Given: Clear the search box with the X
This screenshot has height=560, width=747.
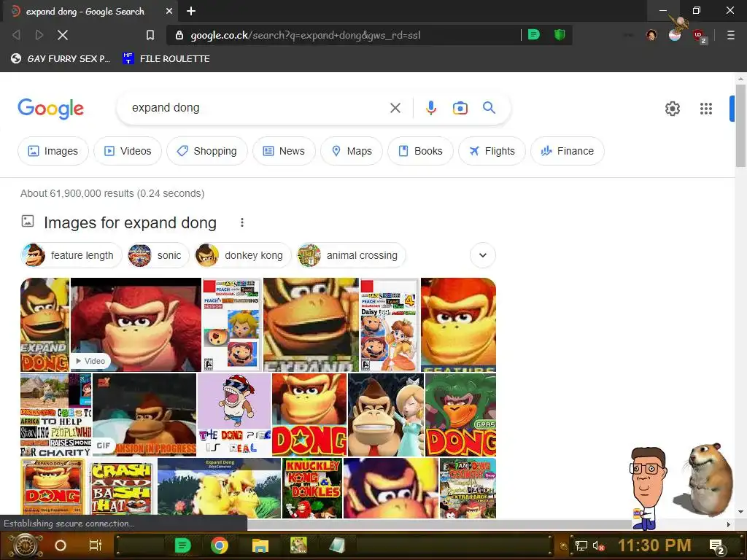Looking at the screenshot, I should pyautogui.click(x=395, y=108).
